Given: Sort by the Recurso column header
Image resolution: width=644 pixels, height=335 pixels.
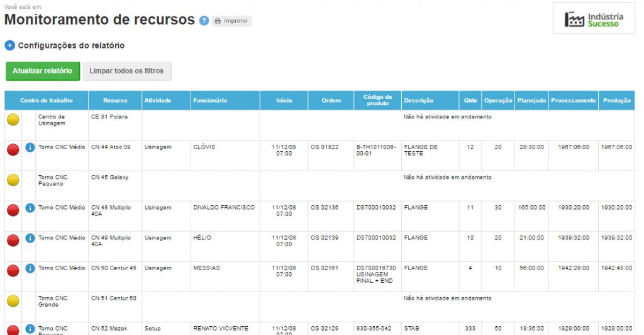Looking at the screenshot, I should pos(115,101).
